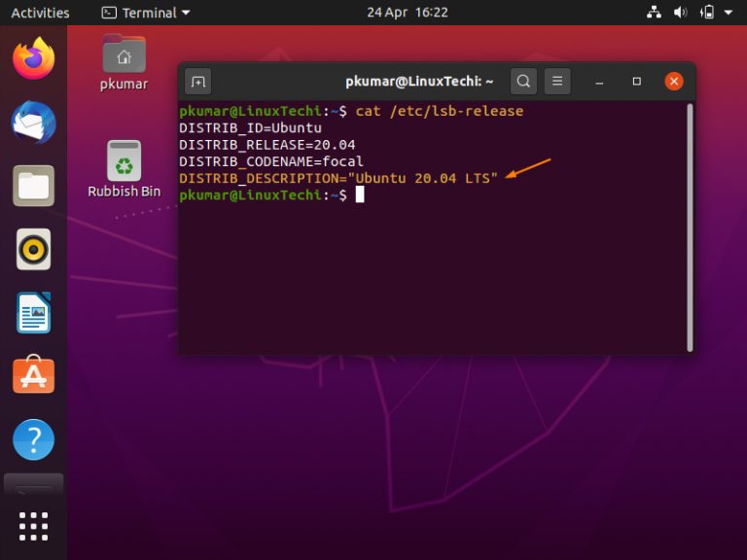Expand the system status menu arrow
747x560 pixels.
(x=730, y=13)
